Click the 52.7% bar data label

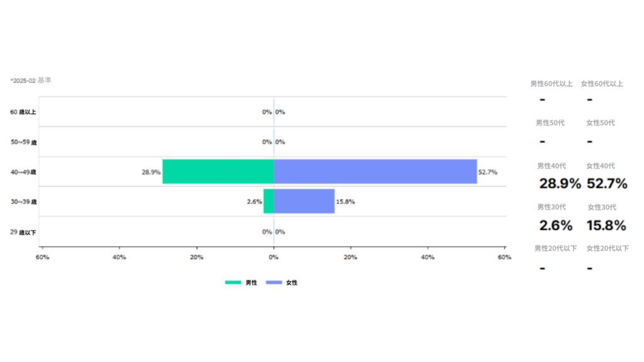pos(487,172)
